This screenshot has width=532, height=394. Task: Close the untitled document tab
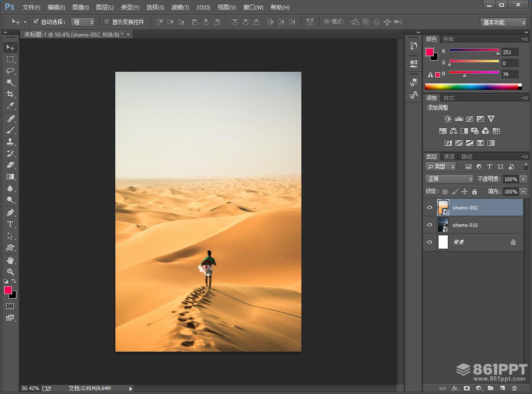pyautogui.click(x=128, y=34)
